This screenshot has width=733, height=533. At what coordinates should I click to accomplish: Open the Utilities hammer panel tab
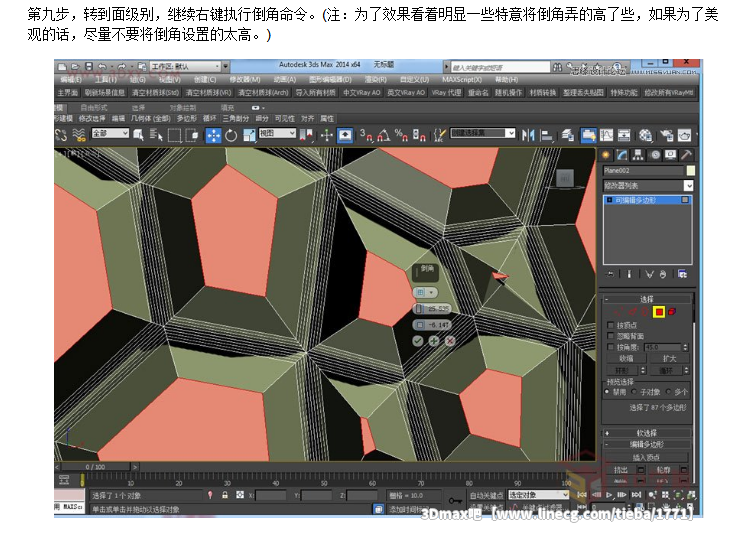686,155
